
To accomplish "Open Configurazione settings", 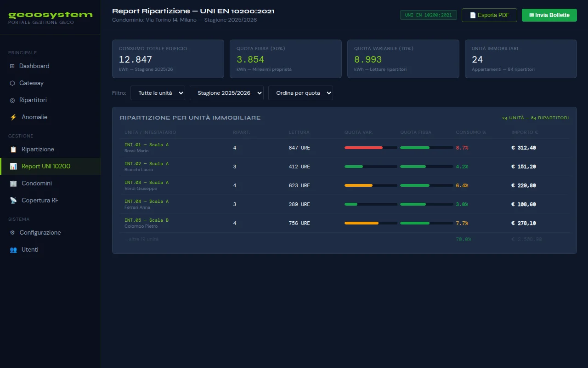I will tap(50, 232).
